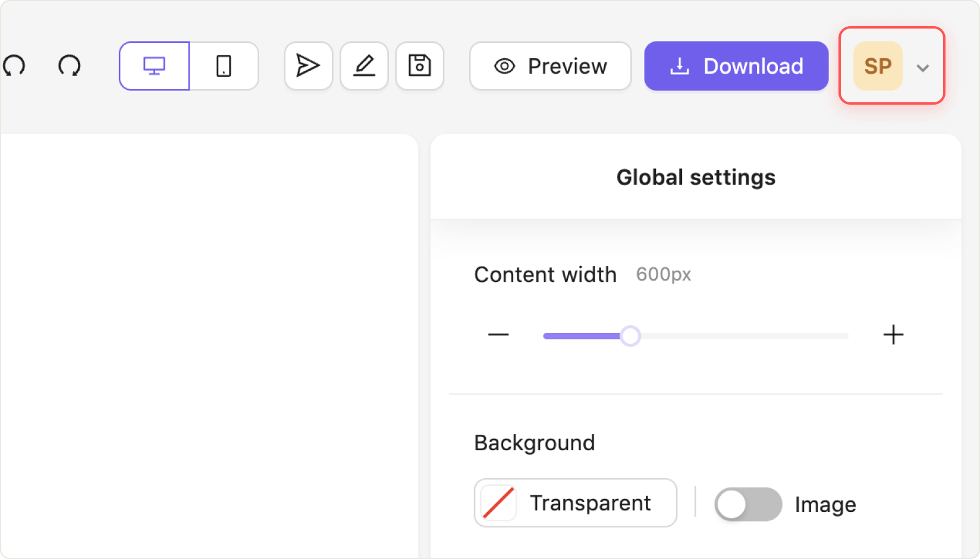Switch to mobile view mode
This screenshot has width=980, height=559.
pyautogui.click(x=224, y=66)
